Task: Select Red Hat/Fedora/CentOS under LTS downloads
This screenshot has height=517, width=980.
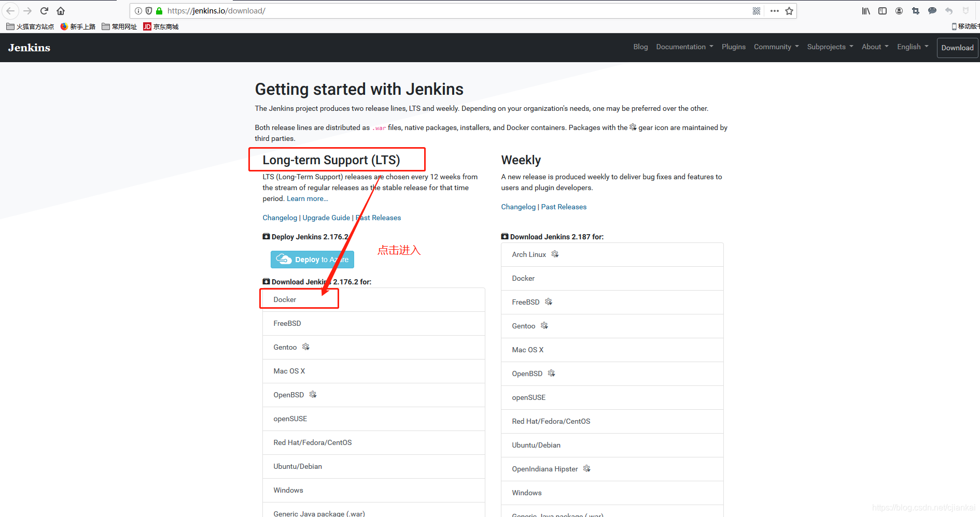Action: (x=374, y=442)
